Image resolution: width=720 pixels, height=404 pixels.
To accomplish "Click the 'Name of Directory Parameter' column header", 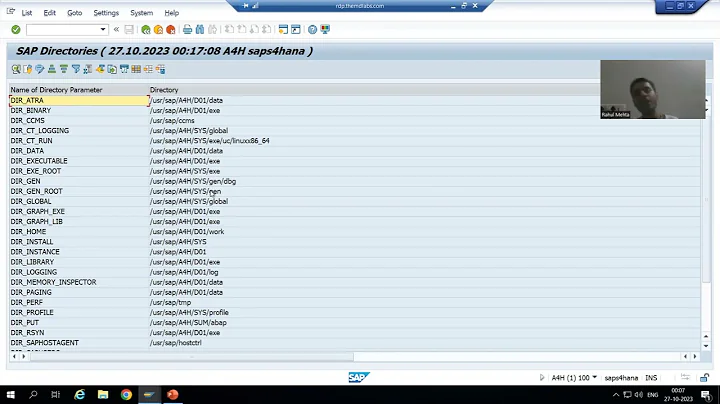I will [56, 90].
